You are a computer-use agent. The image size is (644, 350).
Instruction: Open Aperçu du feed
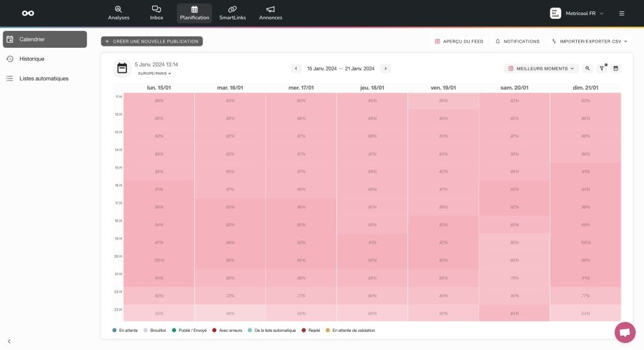[459, 41]
